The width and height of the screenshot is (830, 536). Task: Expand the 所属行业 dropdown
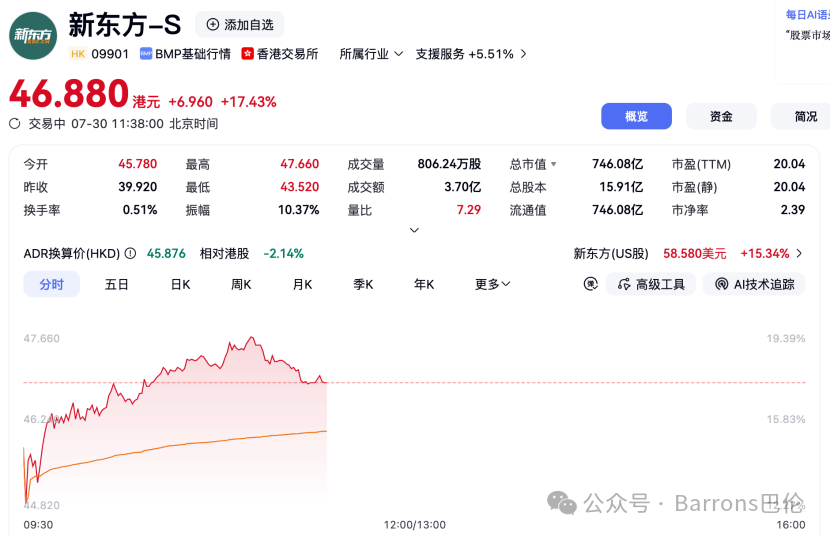[x=371, y=54]
